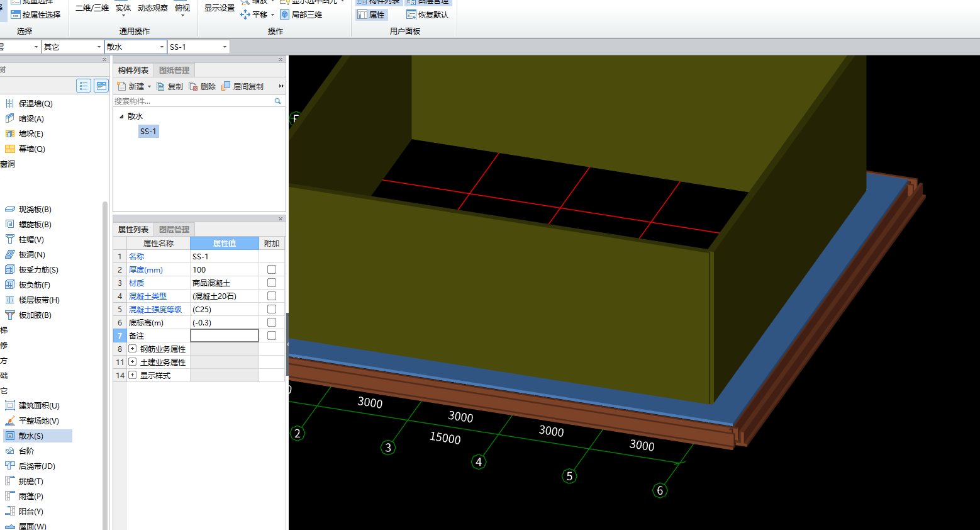Collapse the 散水 tree node
The image size is (980, 530).
pyautogui.click(x=121, y=116)
